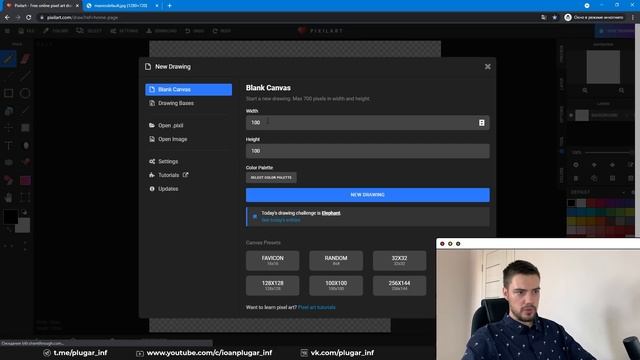The height and width of the screenshot is (360, 640).
Task: Choose the 32x32 canvas preset
Action: coord(399,260)
